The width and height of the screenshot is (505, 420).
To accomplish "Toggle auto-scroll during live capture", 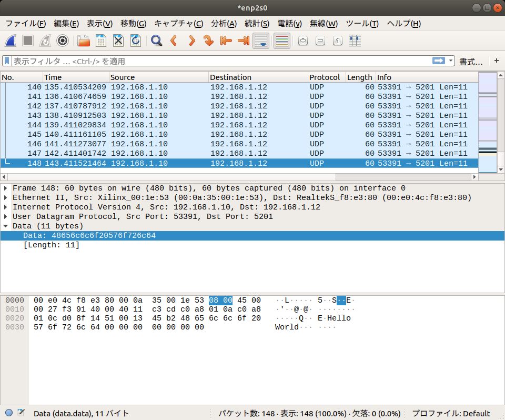I will (261, 41).
